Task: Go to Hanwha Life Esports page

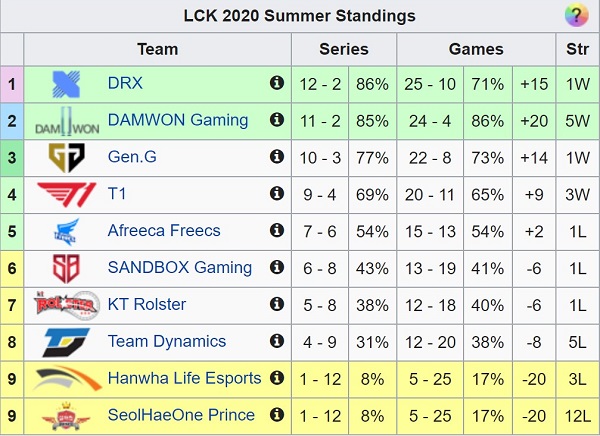Action: 184,379
